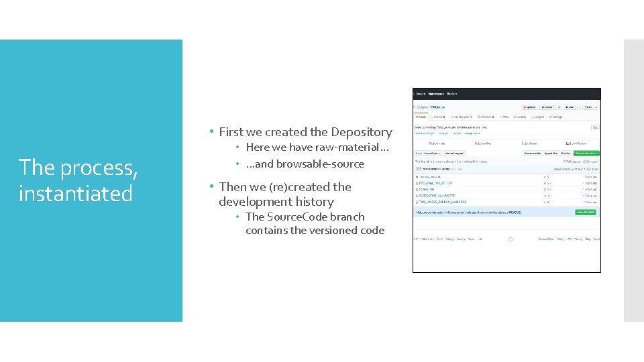Click '…and browsable-source' sub-bullet
The image size is (644, 362).
tap(305, 164)
